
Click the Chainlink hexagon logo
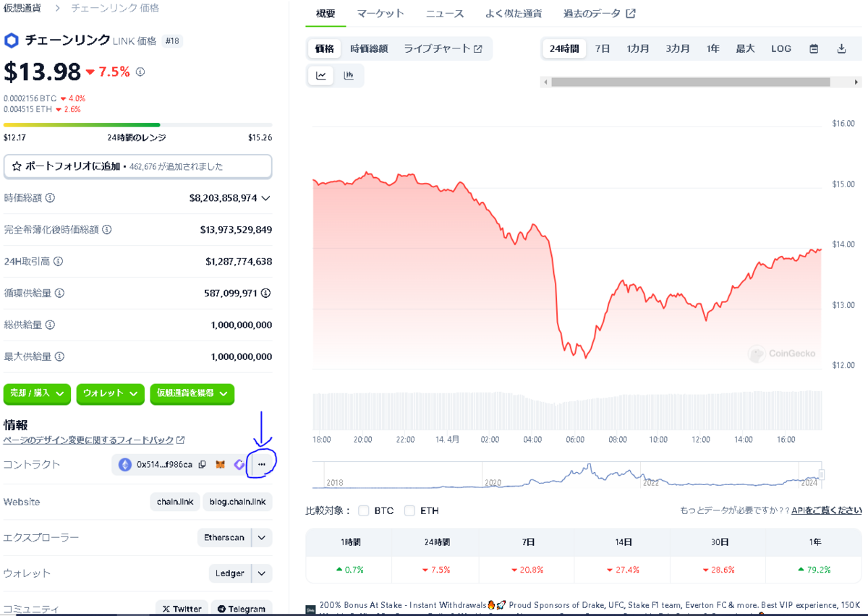(12, 40)
